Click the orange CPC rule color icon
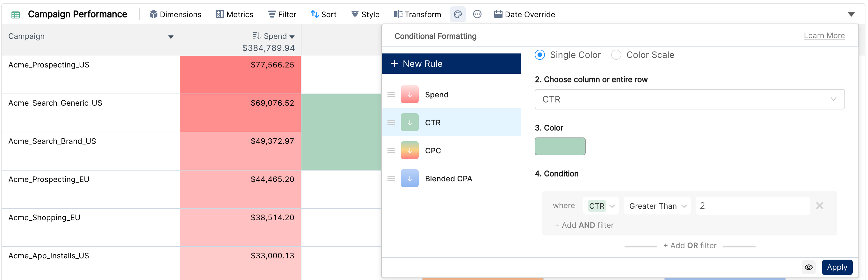The image size is (868, 280). coord(409,150)
